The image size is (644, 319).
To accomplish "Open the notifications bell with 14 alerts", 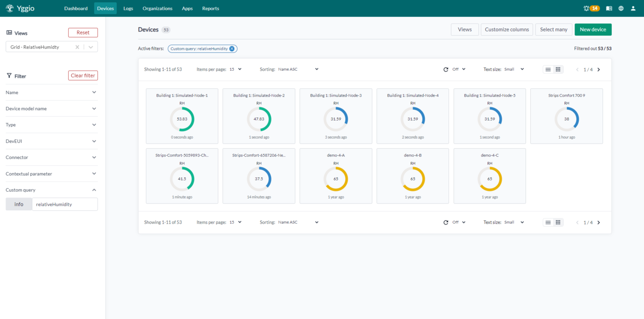I will 588,8.
